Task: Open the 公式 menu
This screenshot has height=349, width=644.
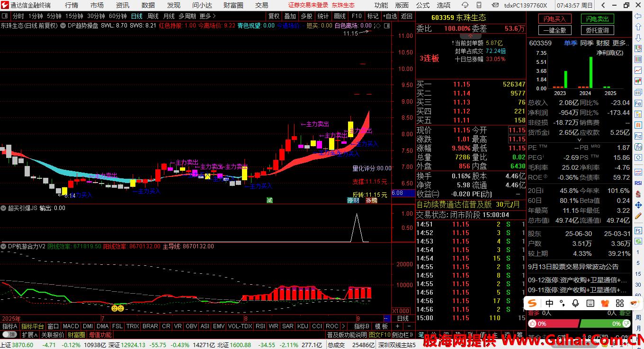Action: [x=422, y=5]
